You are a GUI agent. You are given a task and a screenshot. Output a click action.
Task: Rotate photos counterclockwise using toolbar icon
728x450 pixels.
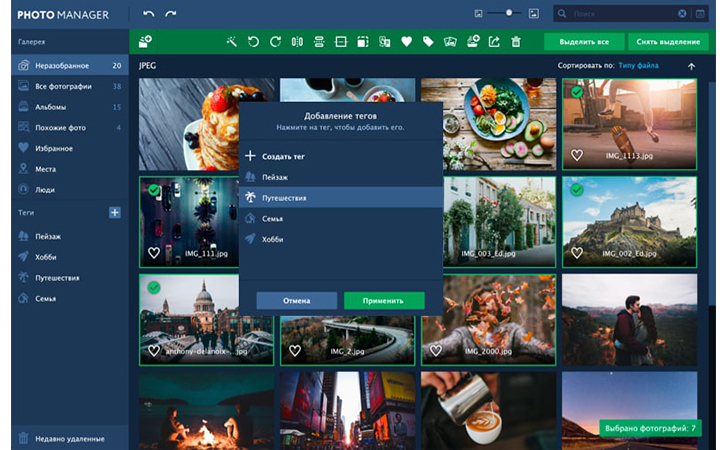coord(253,42)
